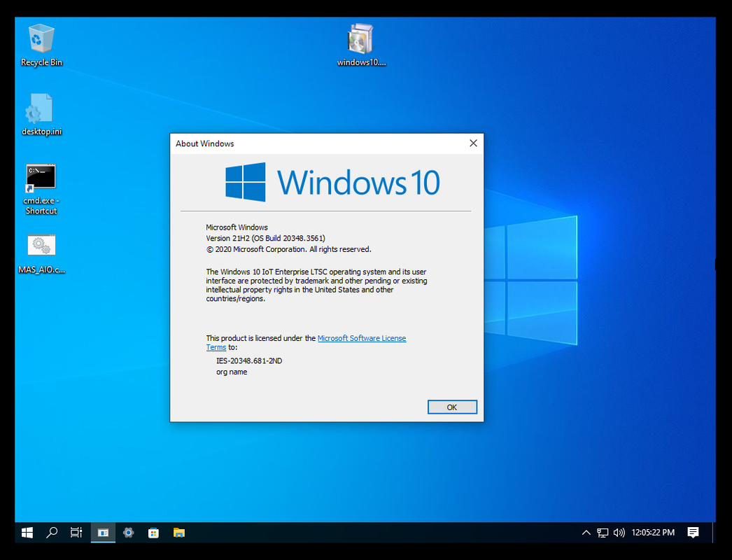Click the IES-20348.681-2ND licensee text
Screen dimensions: 732x560
249,361
